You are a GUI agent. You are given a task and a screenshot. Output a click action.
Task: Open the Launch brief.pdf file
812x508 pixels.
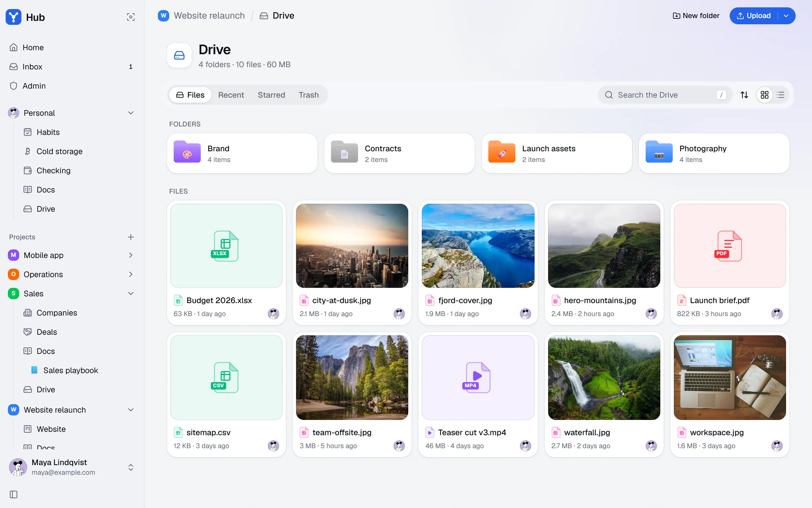coord(730,263)
